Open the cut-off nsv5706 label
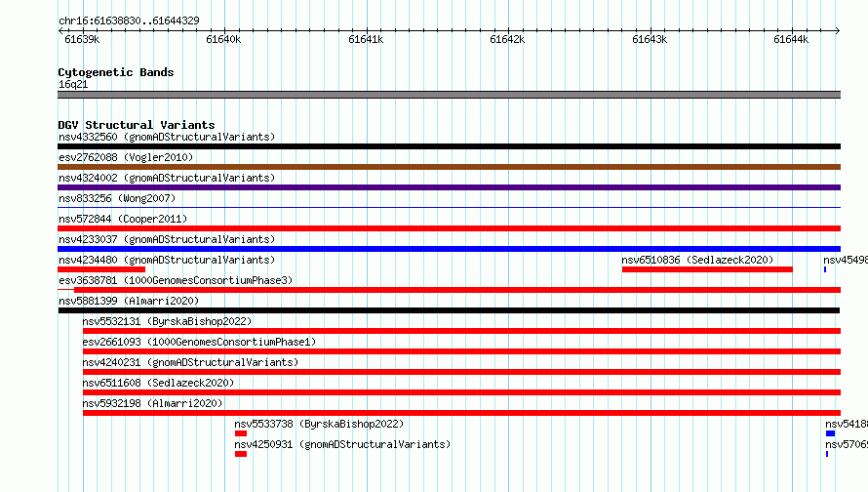 pyautogui.click(x=847, y=444)
